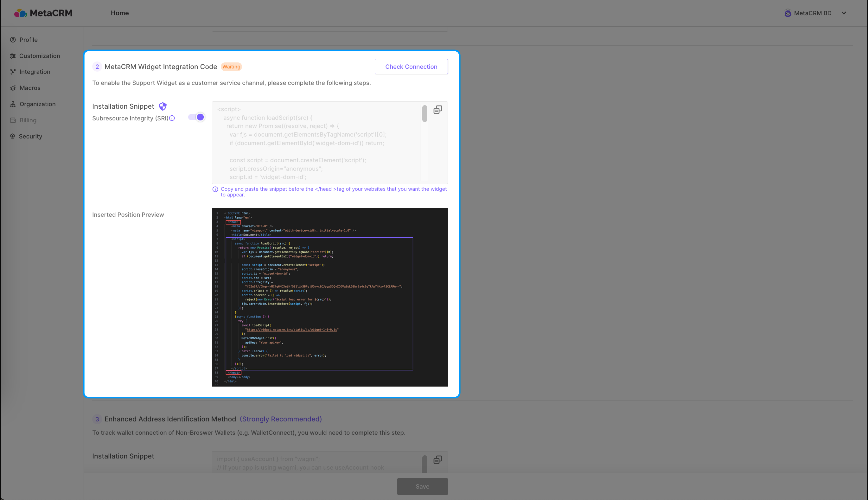Image resolution: width=868 pixels, height=500 pixels.
Task: Click the Subresource Integrity (SRI) label
Action: [x=130, y=118]
